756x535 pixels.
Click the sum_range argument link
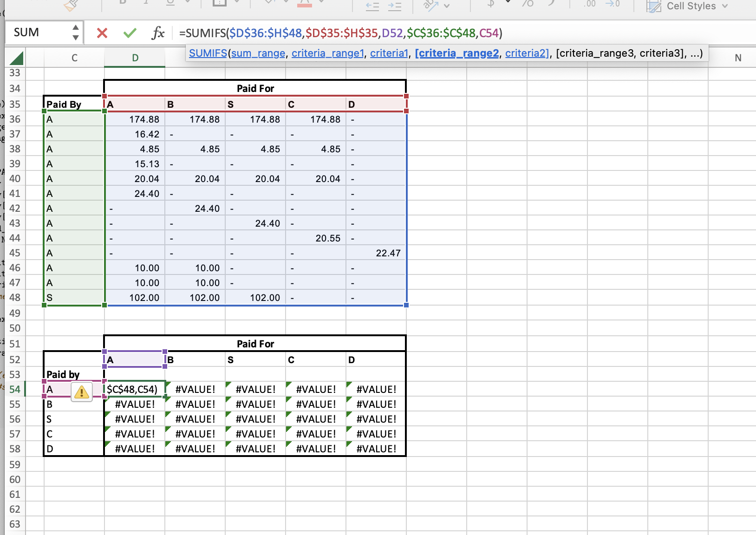(x=258, y=53)
